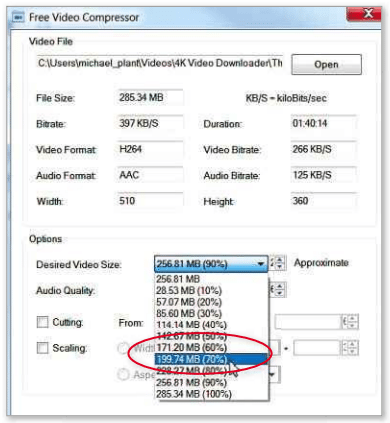The width and height of the screenshot is (390, 423).
Task: Choose 256.81 MB (90%) option in list
Action: pos(211,382)
